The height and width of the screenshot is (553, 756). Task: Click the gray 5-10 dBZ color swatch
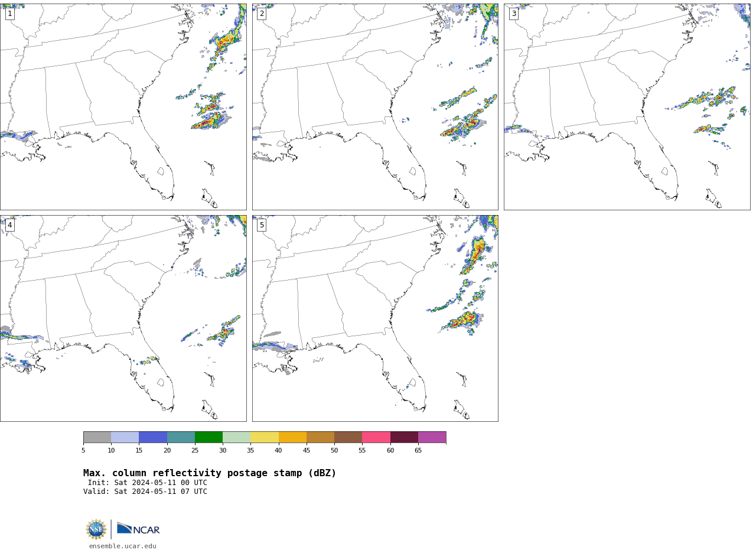point(97,437)
